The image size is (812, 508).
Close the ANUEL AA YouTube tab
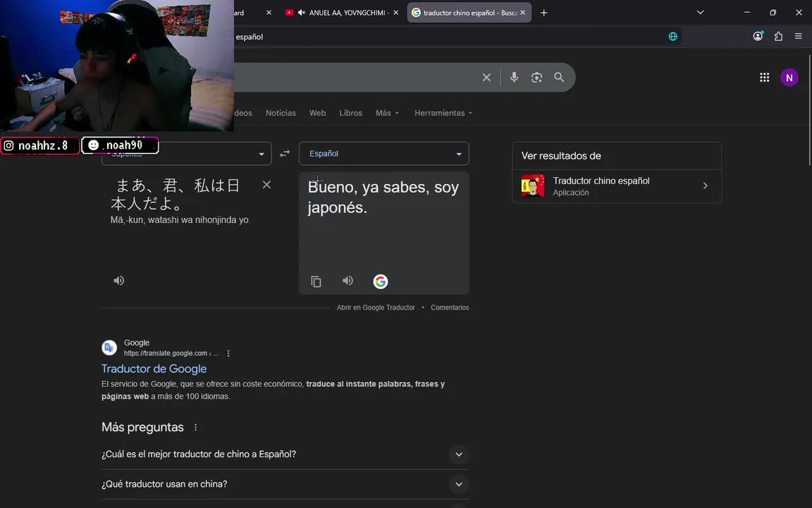395,13
